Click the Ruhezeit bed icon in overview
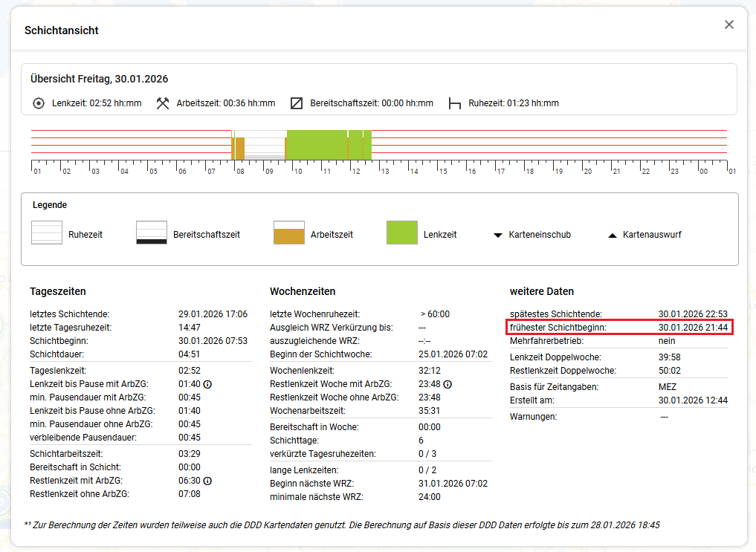The height and width of the screenshot is (552, 756). point(455,103)
